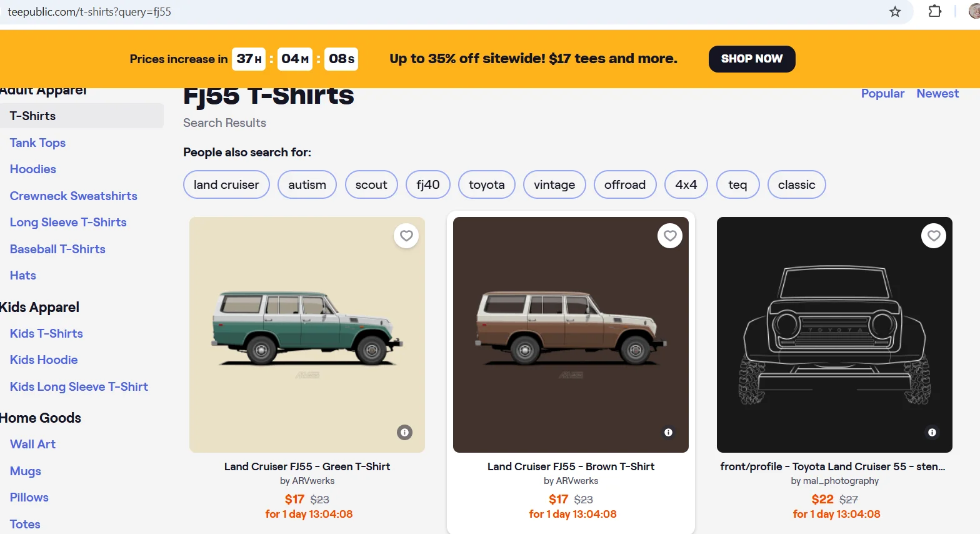
Task: Select the scout search suggestion
Action: coord(371,184)
